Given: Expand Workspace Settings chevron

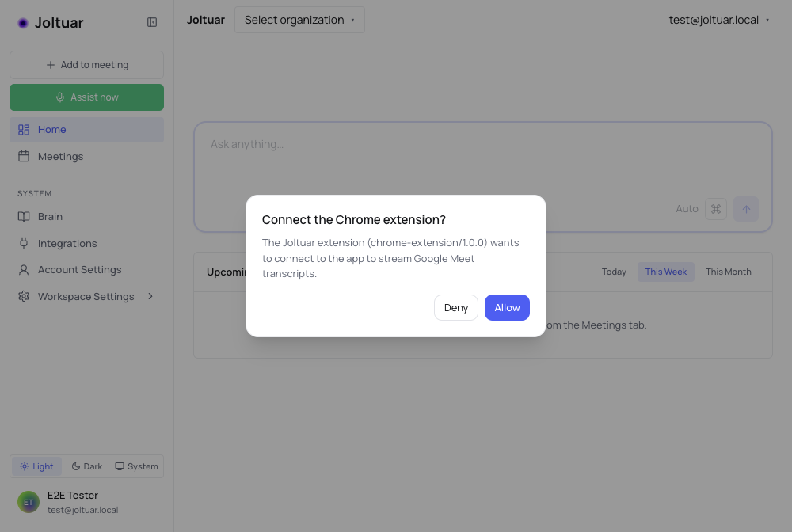Looking at the screenshot, I should click(x=150, y=296).
